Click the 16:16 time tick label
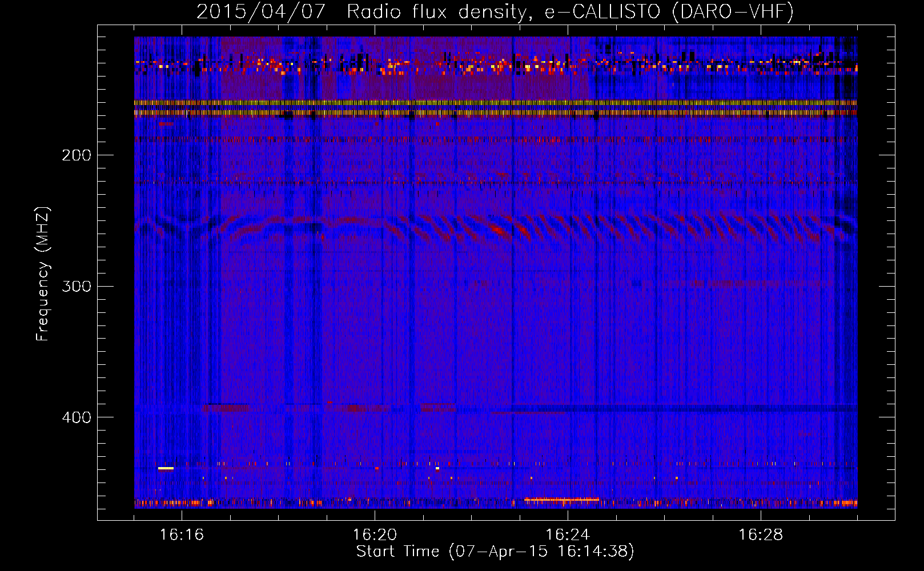The width and height of the screenshot is (924, 571). pyautogui.click(x=182, y=535)
